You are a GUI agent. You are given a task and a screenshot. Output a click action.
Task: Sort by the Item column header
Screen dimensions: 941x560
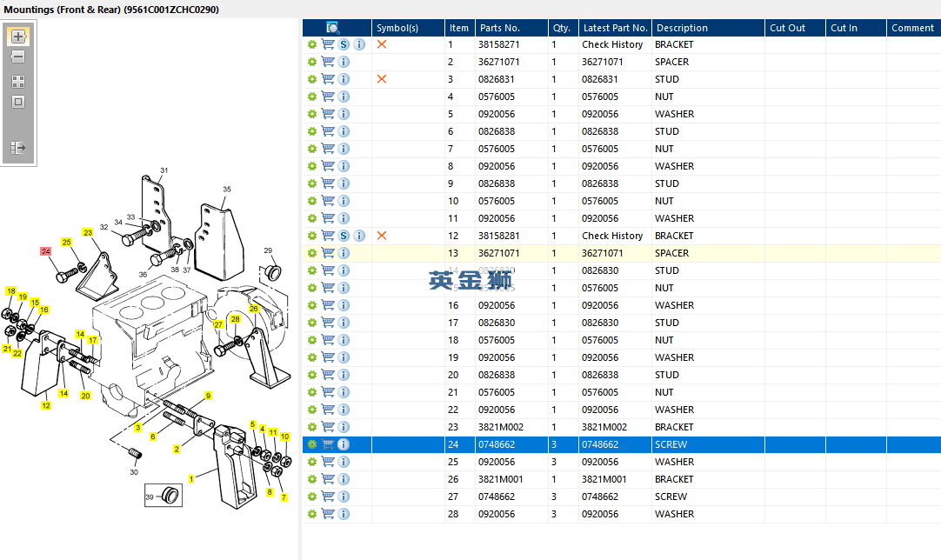(x=459, y=28)
